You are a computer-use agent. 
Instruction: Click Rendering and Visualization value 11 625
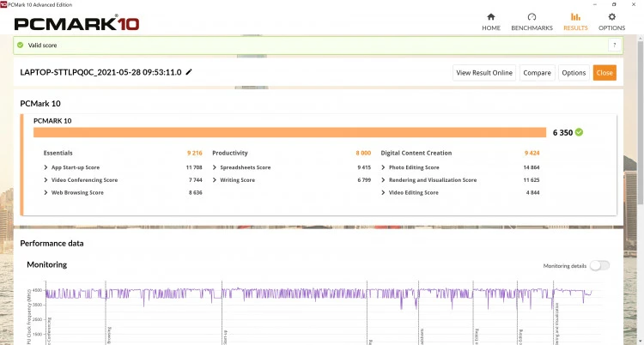[x=532, y=180]
